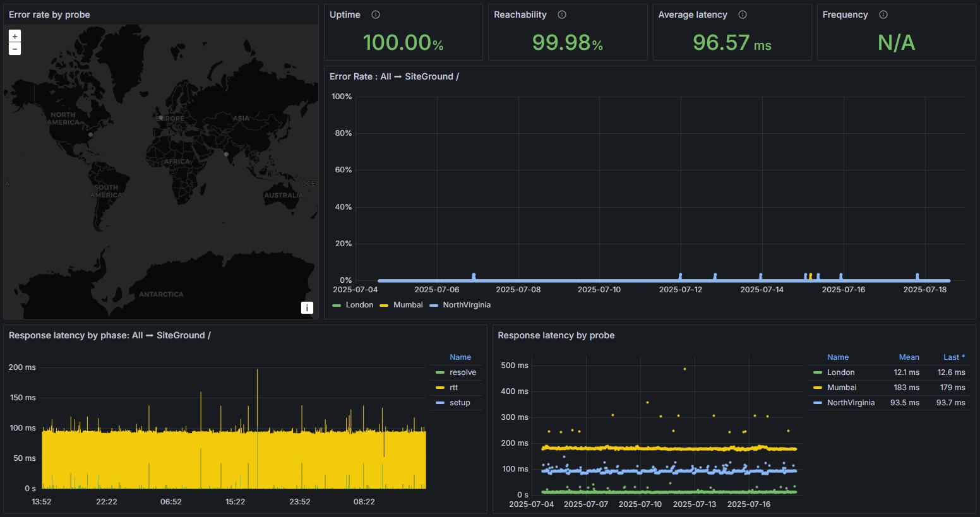
Task: Toggle London series in Error Rate legend
Action: click(x=359, y=305)
